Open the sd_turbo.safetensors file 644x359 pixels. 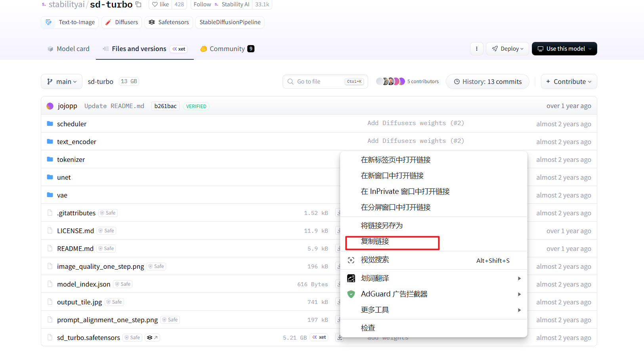click(88, 338)
